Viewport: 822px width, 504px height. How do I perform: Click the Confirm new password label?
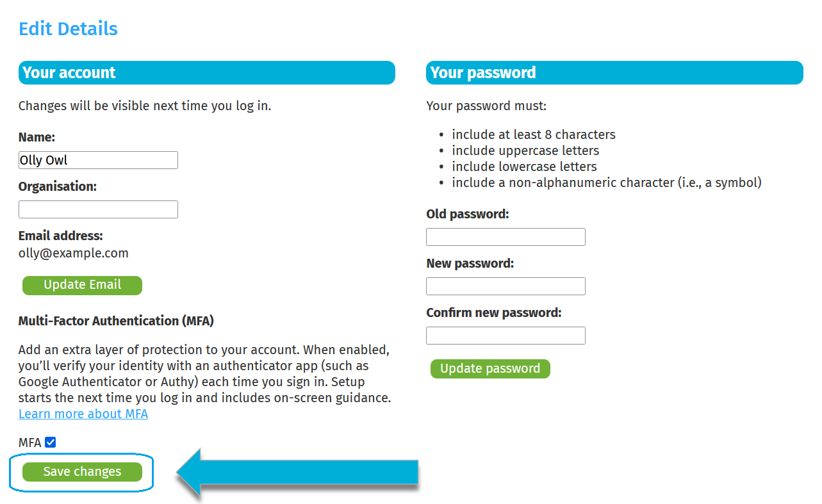(493, 313)
